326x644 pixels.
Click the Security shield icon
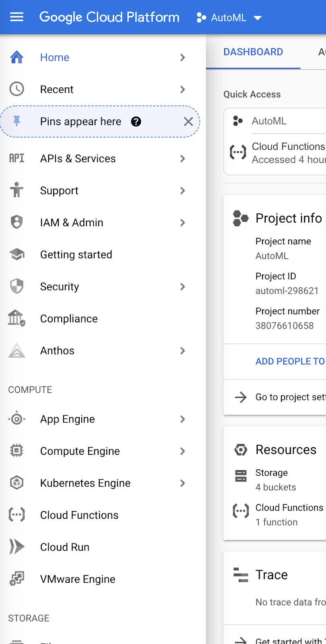[17, 286]
